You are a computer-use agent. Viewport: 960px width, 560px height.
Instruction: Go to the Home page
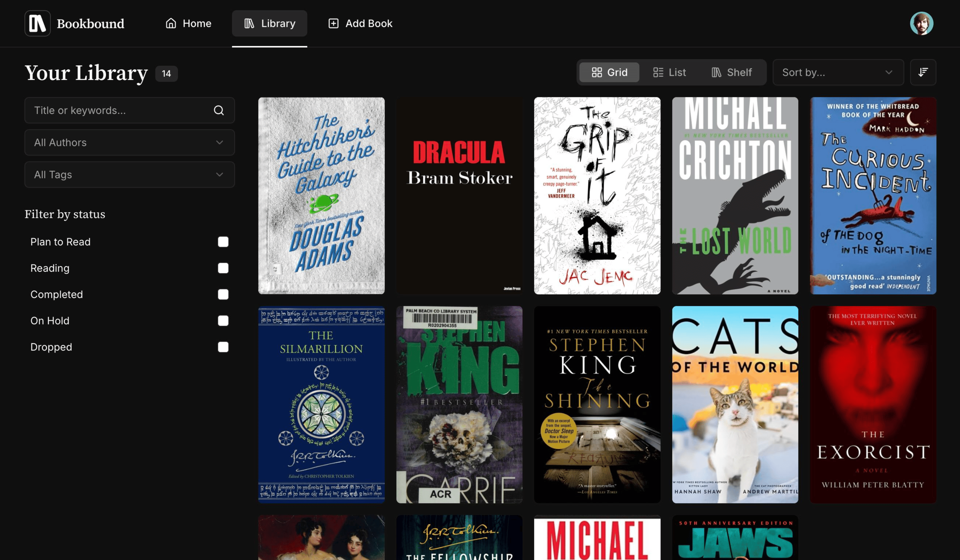(188, 23)
